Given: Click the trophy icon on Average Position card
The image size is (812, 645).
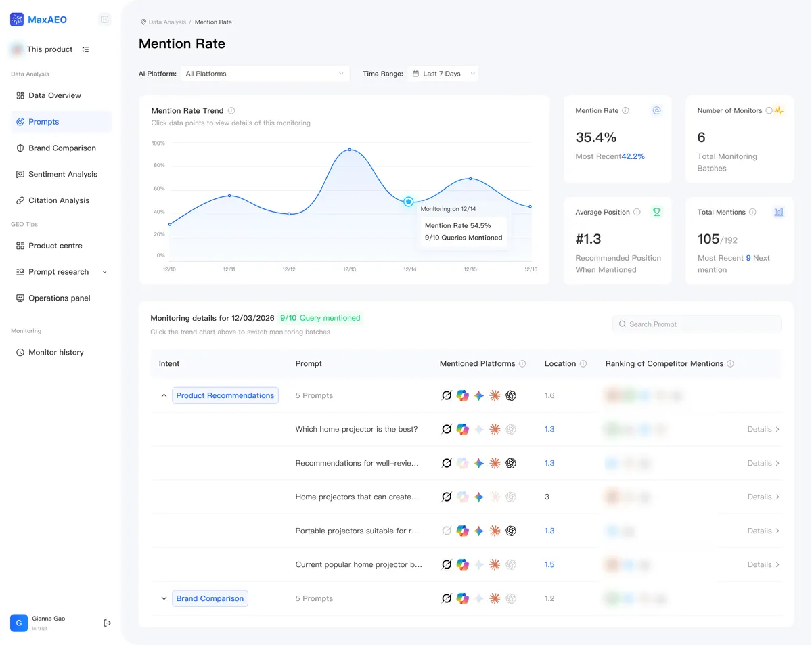Looking at the screenshot, I should click(656, 212).
